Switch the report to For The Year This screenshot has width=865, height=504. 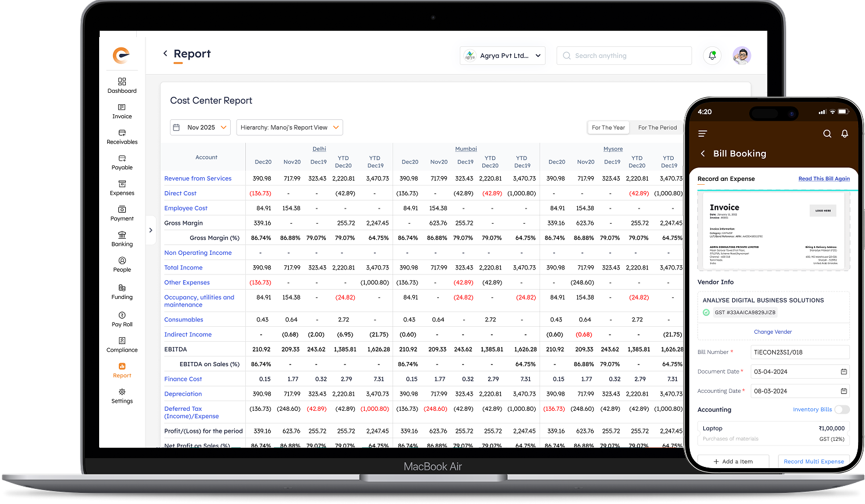tap(608, 127)
